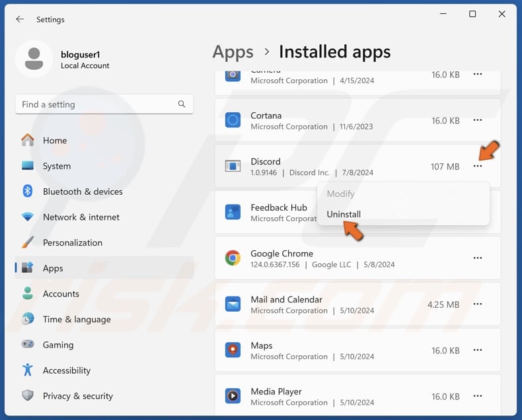
Task: Click the Mail and Calendar icon
Action: coord(233,304)
